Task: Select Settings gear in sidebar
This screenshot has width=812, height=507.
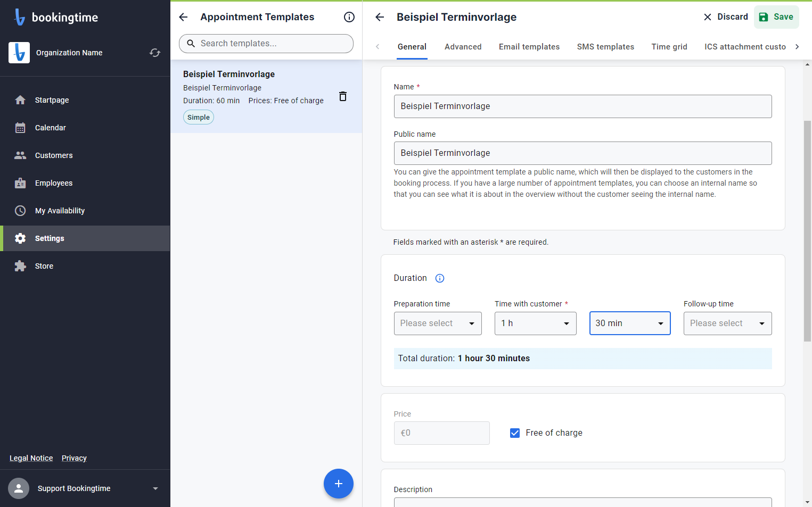Action: point(20,238)
